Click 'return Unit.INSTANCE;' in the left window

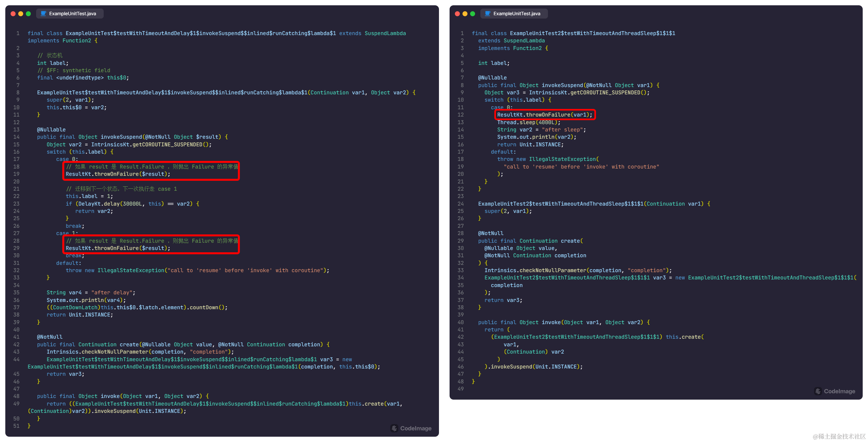pyautogui.click(x=80, y=315)
